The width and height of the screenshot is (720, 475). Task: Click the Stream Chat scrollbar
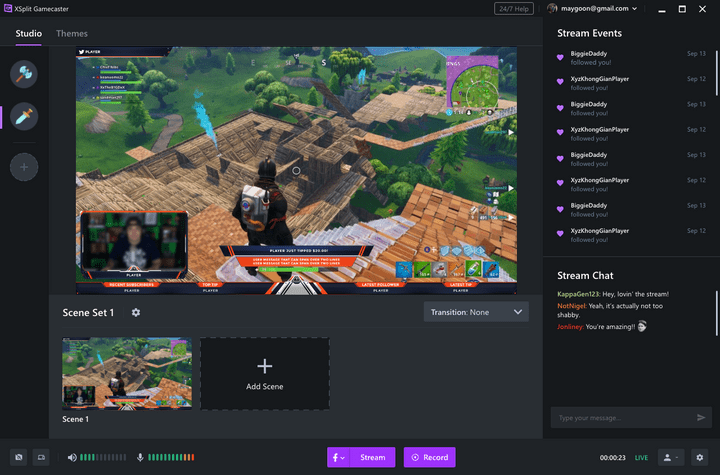coord(717,313)
